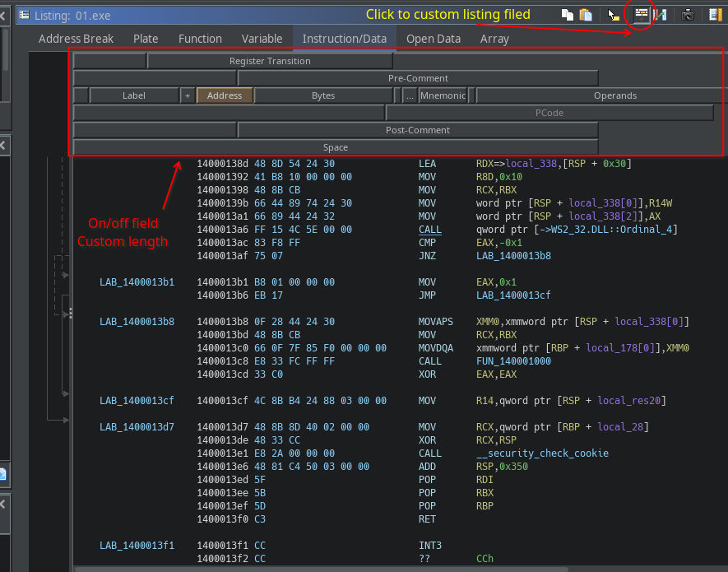Image resolution: width=728 pixels, height=572 pixels.
Task: Click the Register Transition field header
Action: point(270,61)
